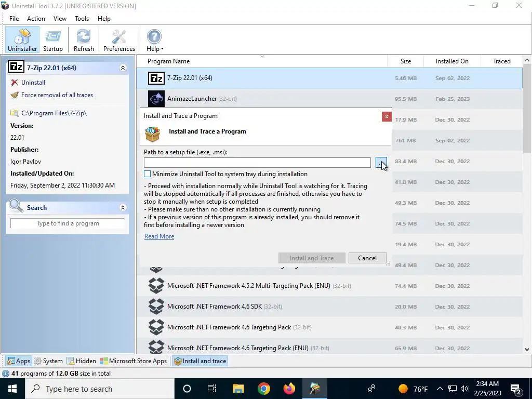
Task: Open Preferences from the toolbar
Action: click(x=119, y=40)
